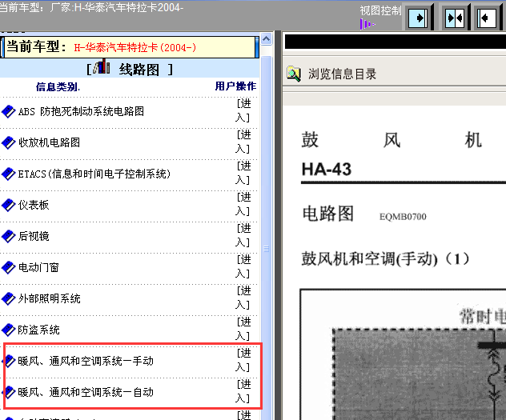The height and width of the screenshot is (420, 506).
Task: Click [进入] next to 收放机电路图
Action: 243,142
